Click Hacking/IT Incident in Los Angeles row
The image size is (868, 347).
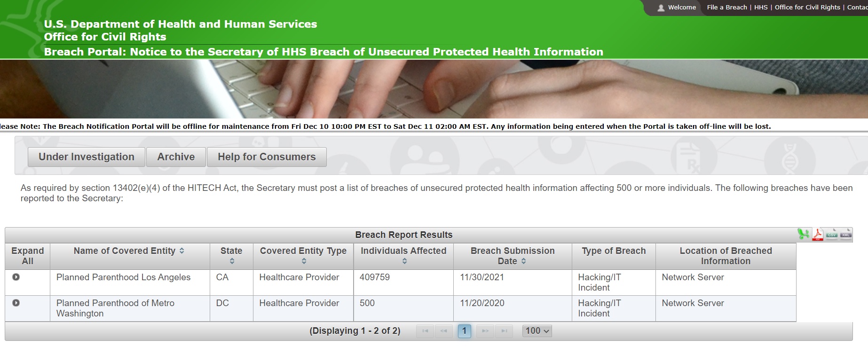[x=600, y=283]
